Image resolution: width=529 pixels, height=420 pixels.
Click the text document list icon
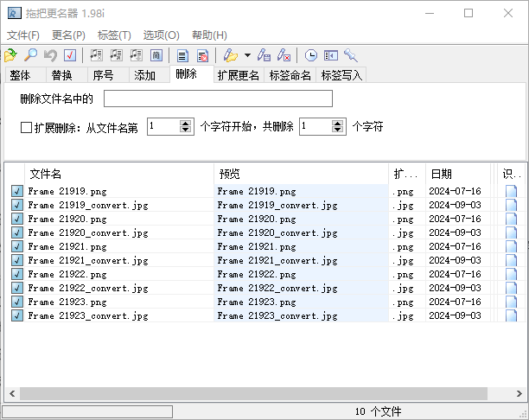pos(182,55)
